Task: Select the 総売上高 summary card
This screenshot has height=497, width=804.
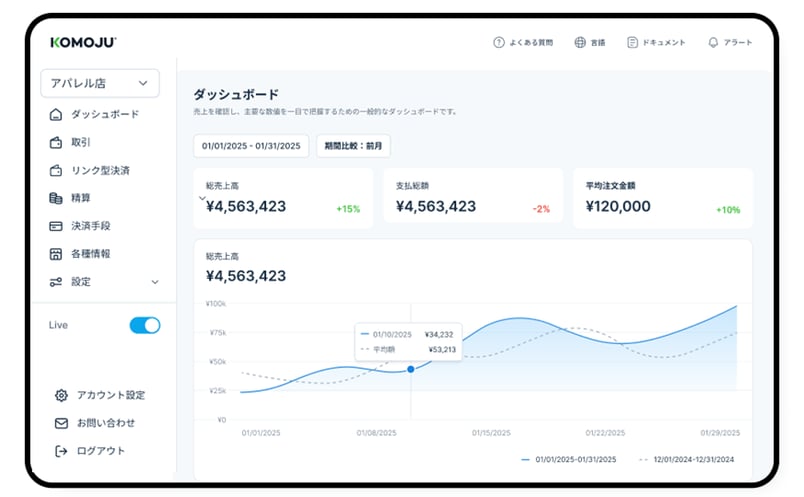Action: coord(283,198)
